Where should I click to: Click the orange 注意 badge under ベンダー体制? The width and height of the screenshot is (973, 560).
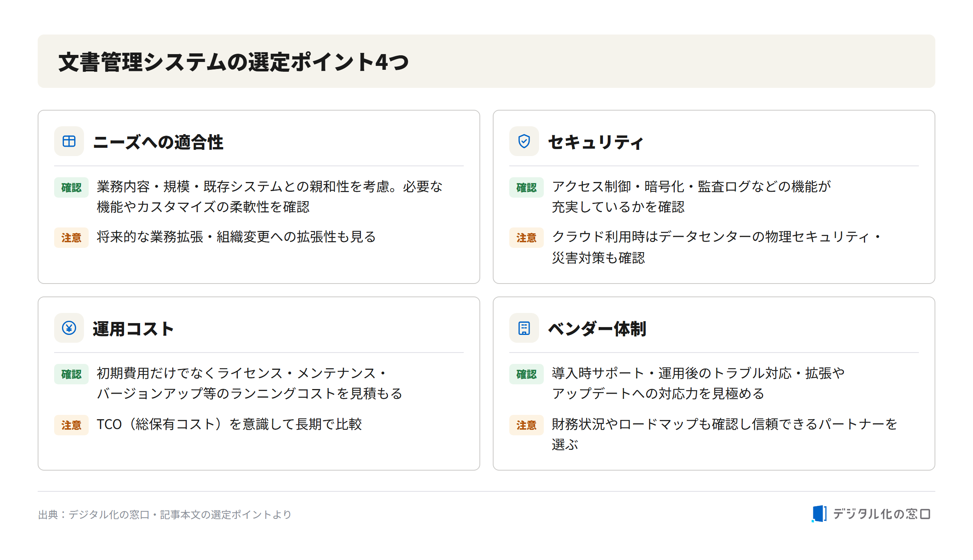point(527,425)
